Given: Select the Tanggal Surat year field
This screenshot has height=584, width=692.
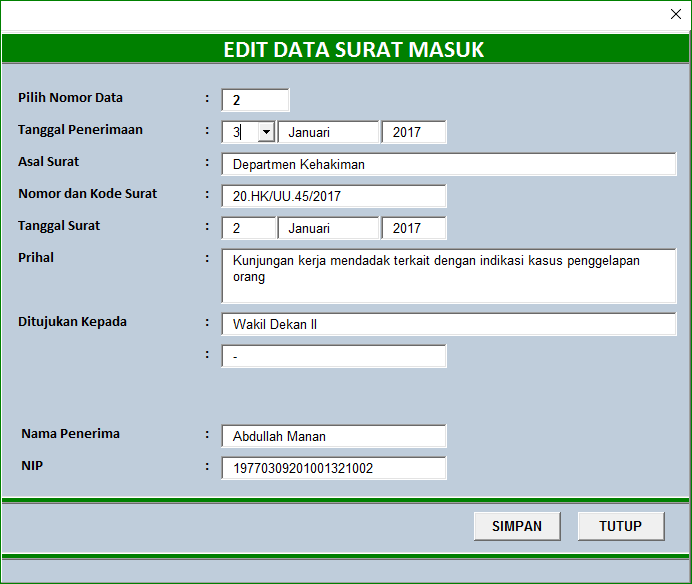Looking at the screenshot, I should [414, 228].
